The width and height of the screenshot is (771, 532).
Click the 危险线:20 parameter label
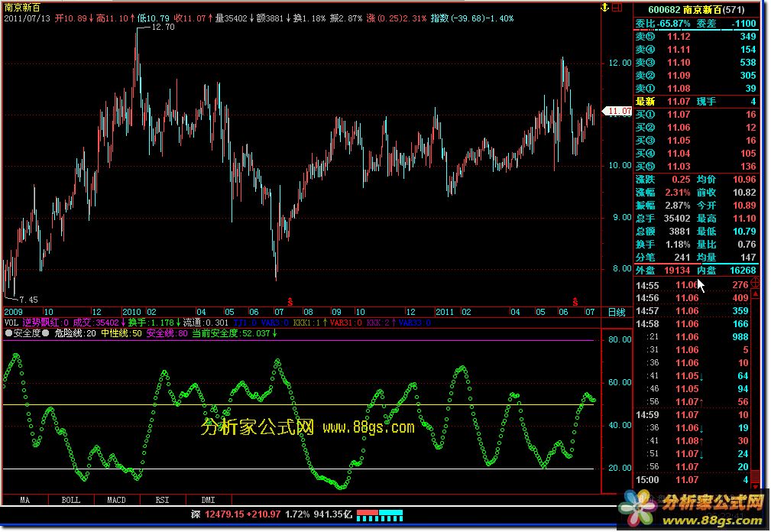point(75,333)
